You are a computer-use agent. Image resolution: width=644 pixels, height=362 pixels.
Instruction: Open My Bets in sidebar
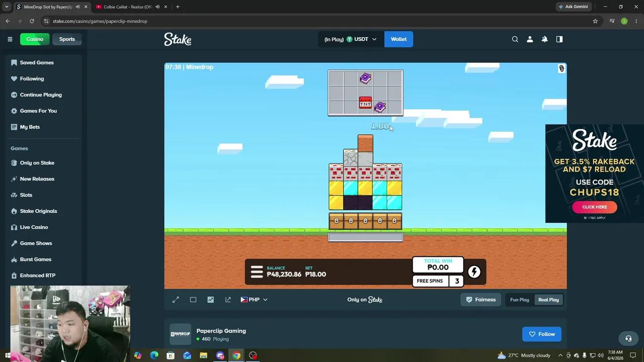tap(30, 127)
